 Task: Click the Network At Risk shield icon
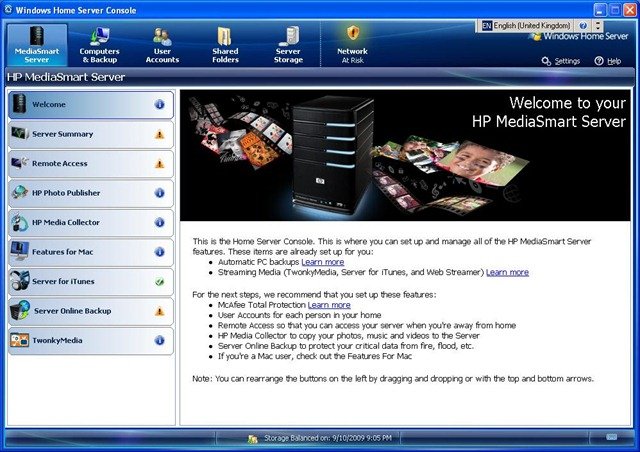[x=353, y=32]
